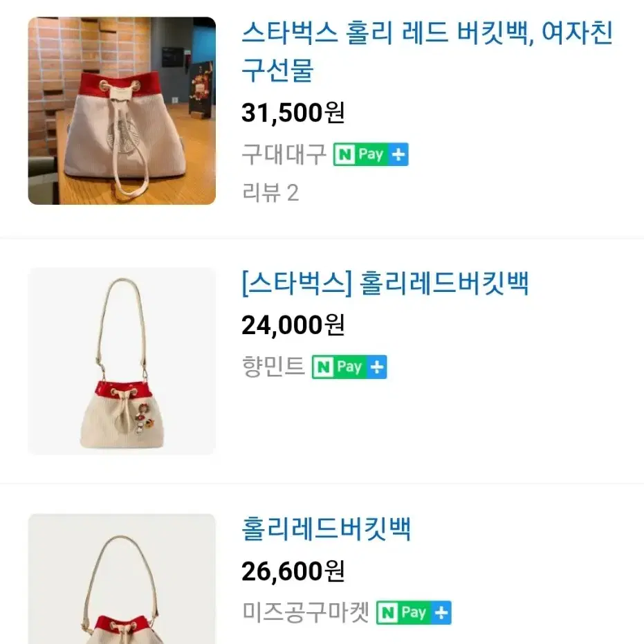The image size is (644, 644).
Task: Select the 향민트 seller name
Action: click(273, 367)
